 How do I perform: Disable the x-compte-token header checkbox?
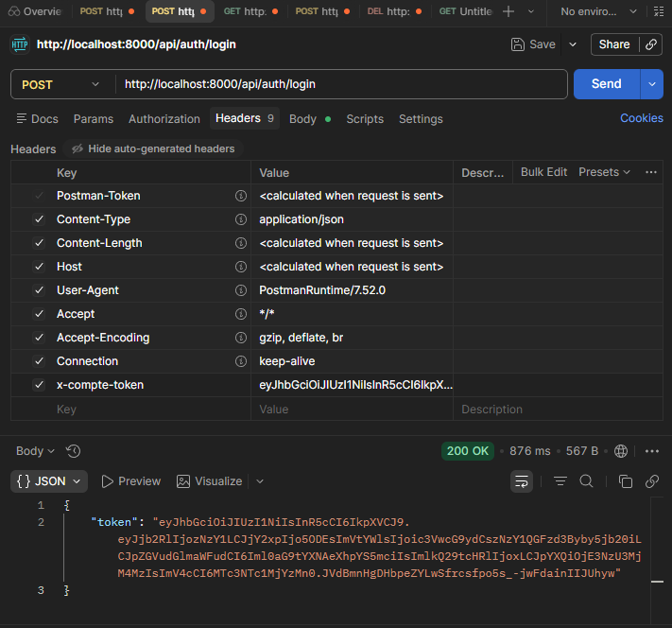point(39,385)
